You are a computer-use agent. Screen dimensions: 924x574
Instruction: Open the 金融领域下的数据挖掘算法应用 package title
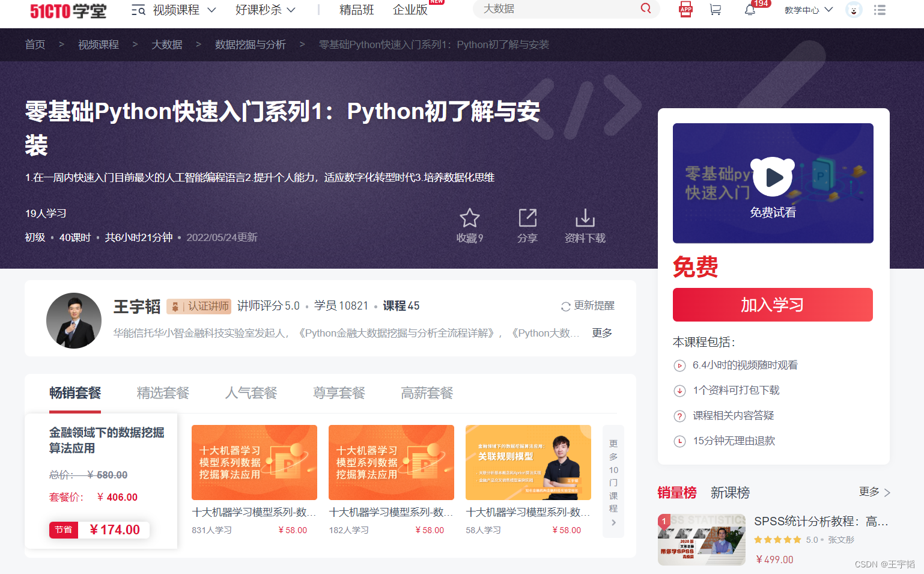click(106, 441)
